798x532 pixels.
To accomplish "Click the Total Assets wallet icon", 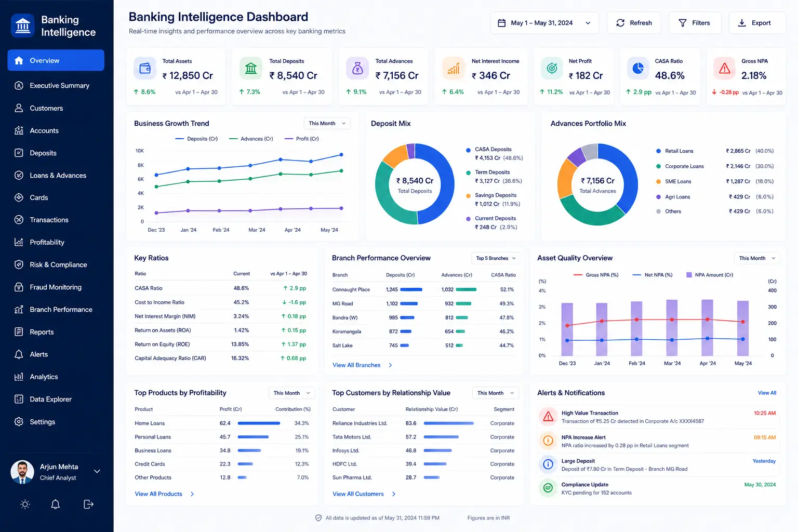I will tap(145, 68).
